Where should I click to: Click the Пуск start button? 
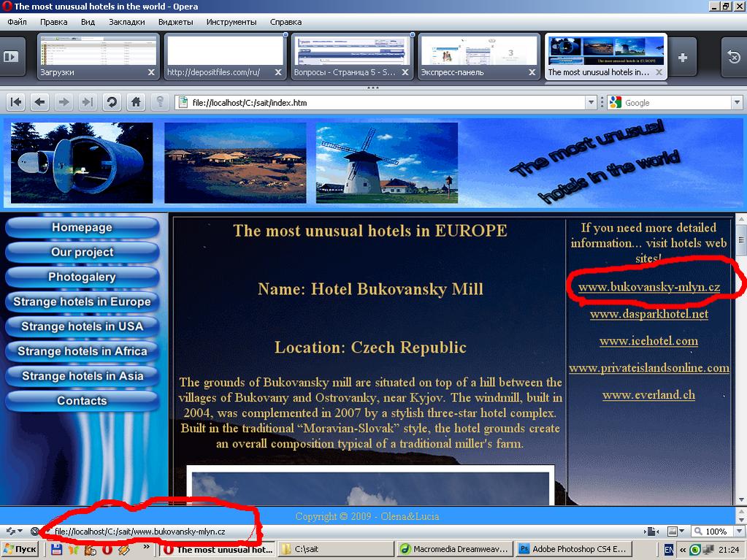[x=20, y=549]
